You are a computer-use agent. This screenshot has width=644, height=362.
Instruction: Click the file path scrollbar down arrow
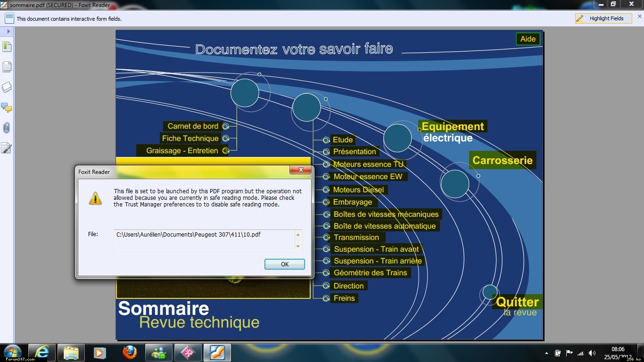298,247
